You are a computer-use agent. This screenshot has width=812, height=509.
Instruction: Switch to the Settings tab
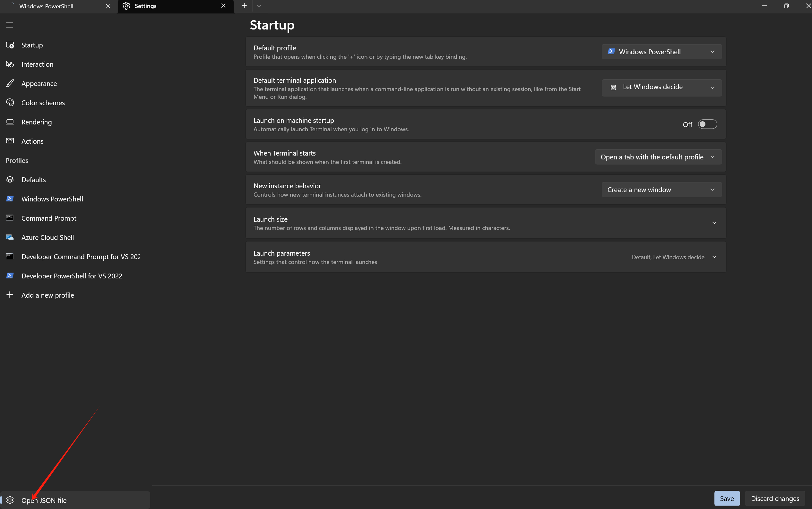click(x=176, y=6)
